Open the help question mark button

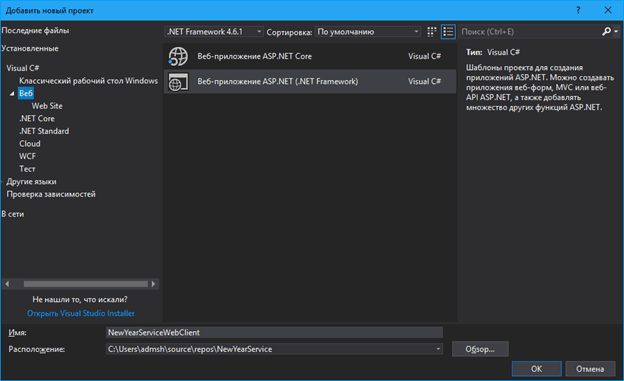(578, 10)
